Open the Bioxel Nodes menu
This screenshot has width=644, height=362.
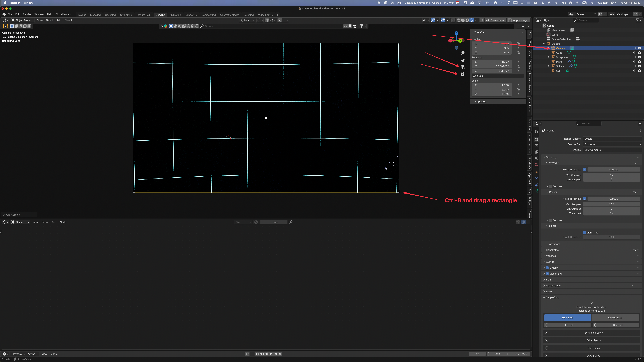point(63,14)
